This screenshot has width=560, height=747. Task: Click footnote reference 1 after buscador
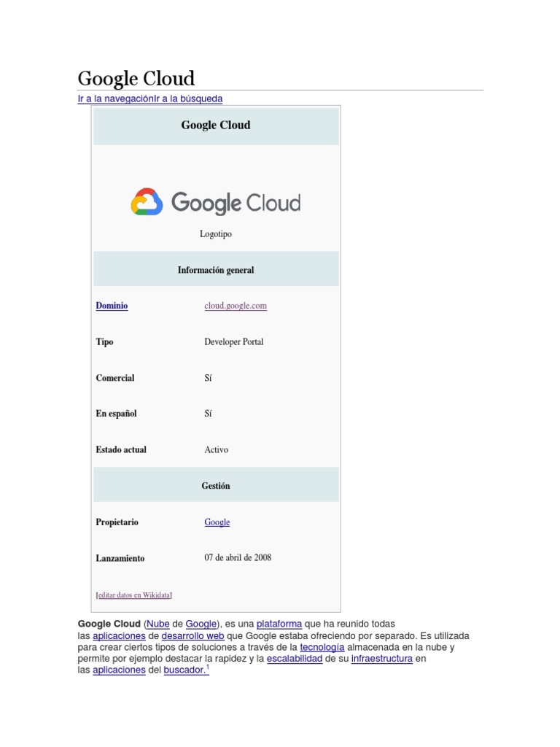pyautogui.click(x=207, y=667)
